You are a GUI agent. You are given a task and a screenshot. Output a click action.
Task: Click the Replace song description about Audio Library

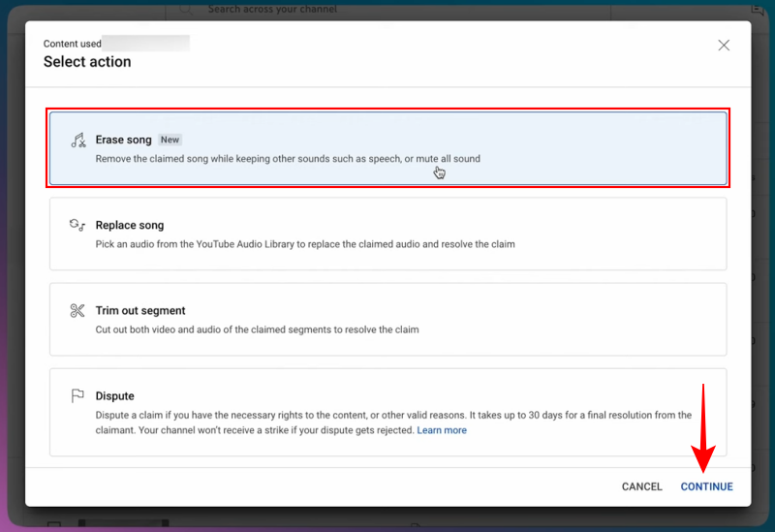pyautogui.click(x=305, y=244)
